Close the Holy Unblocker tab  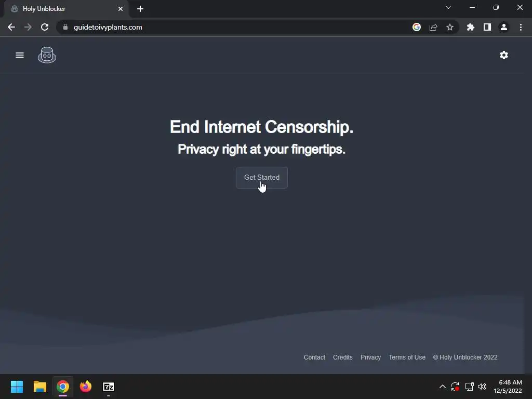tap(121, 9)
